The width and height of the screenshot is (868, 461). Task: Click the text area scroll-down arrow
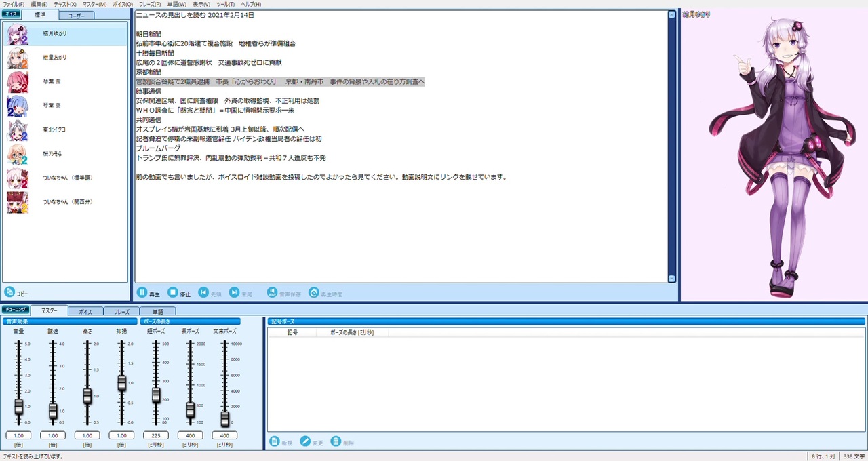coord(671,279)
